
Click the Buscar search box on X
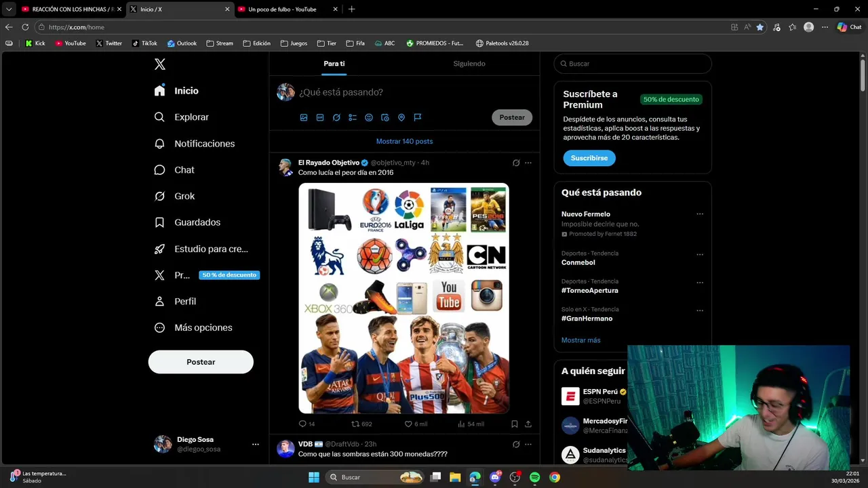coord(633,64)
